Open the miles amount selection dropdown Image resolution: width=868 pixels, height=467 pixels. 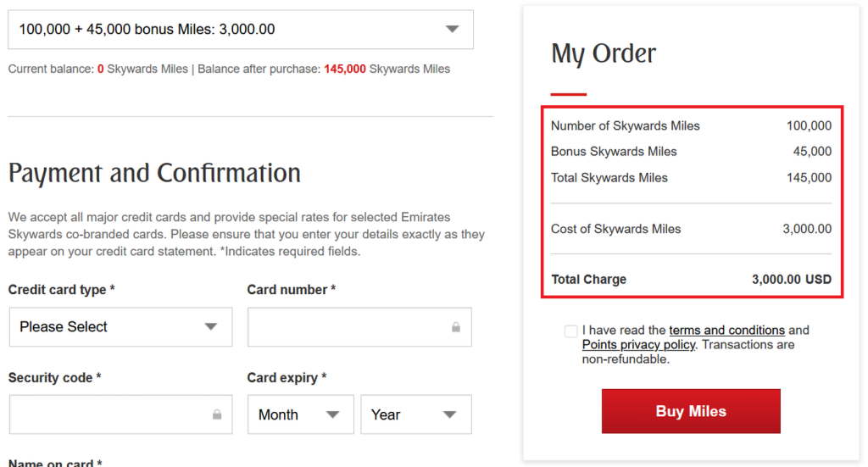coord(241,30)
